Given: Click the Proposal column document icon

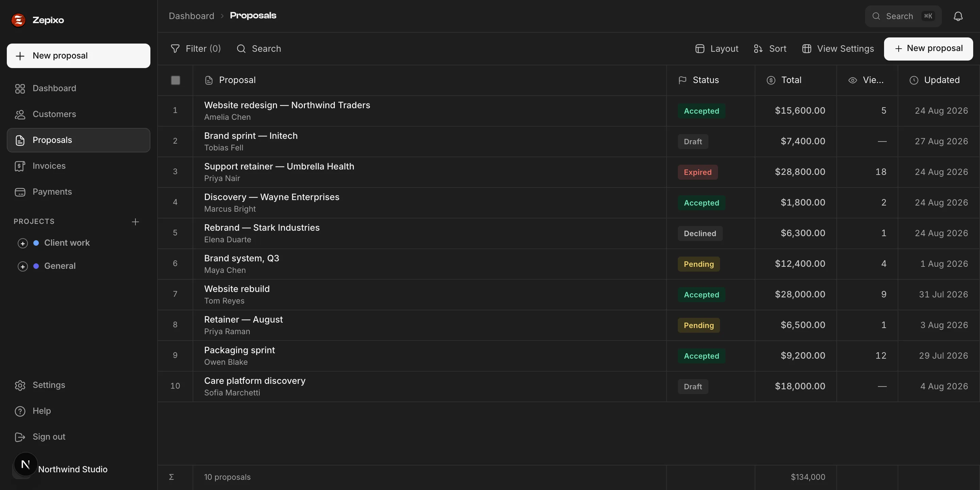Looking at the screenshot, I should coord(209,80).
